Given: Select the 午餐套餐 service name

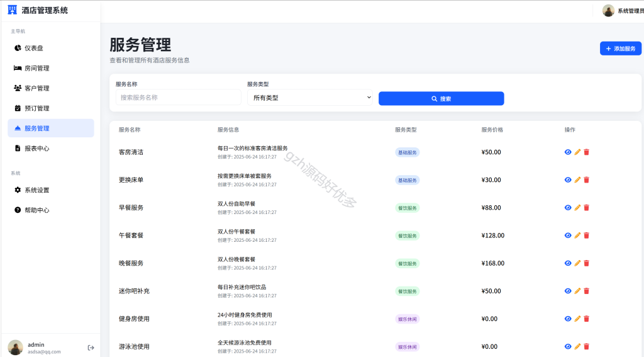Looking at the screenshot, I should (x=131, y=235).
